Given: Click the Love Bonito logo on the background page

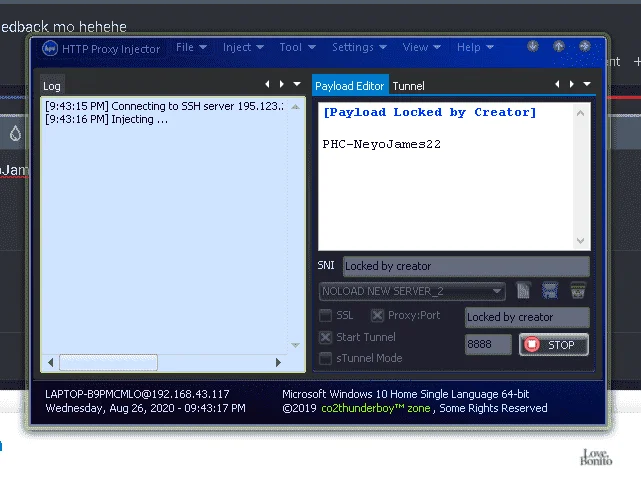Looking at the screenshot, I should pyautogui.click(x=596, y=457).
